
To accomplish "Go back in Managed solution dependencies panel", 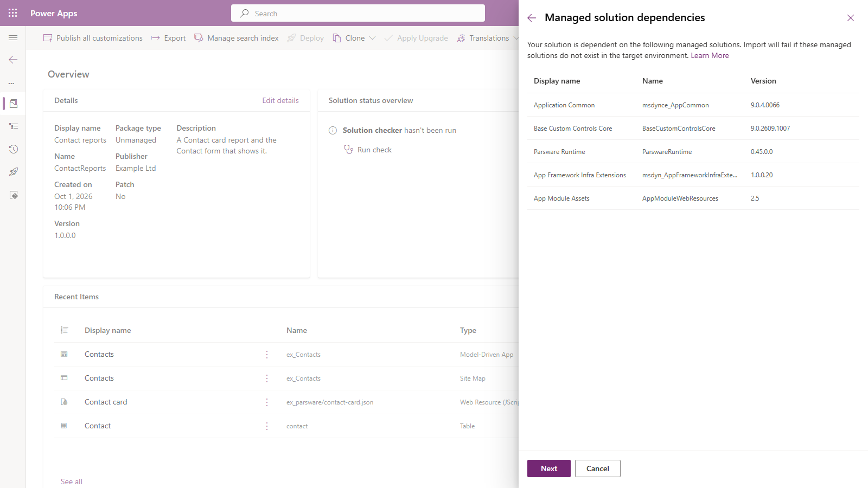I will [532, 18].
